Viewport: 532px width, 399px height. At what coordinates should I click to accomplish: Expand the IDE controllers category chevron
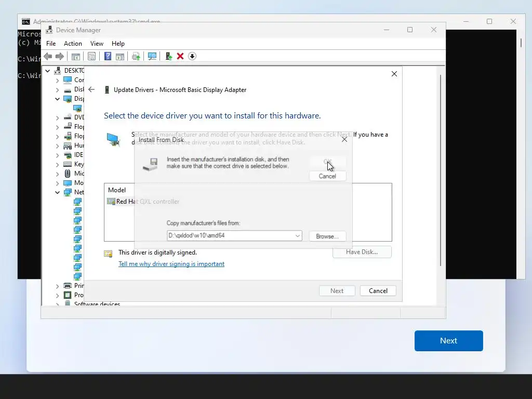[x=57, y=155]
